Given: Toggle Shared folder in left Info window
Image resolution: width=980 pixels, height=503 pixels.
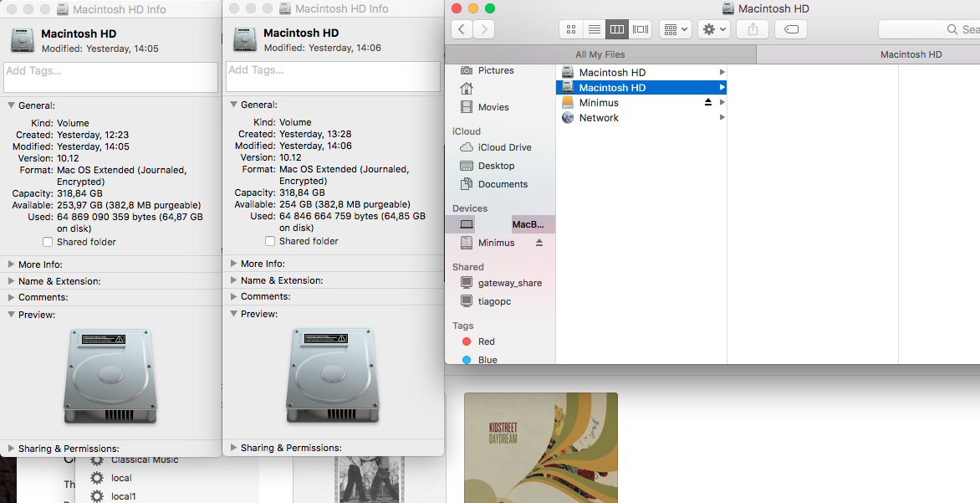Looking at the screenshot, I should tap(48, 242).
